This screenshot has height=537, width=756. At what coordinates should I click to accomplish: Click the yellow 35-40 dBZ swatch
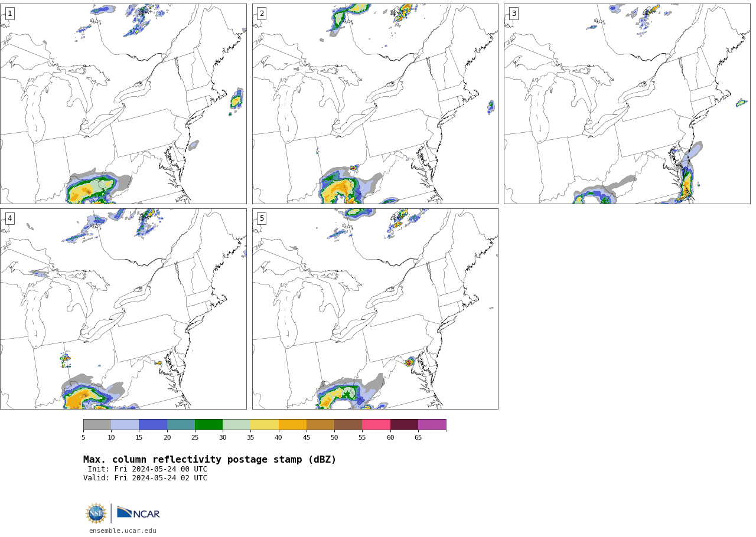(x=265, y=425)
